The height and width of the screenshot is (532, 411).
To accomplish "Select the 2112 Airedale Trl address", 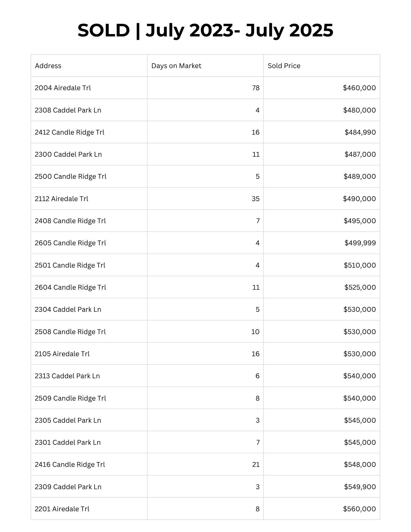I will pyautogui.click(x=61, y=199).
